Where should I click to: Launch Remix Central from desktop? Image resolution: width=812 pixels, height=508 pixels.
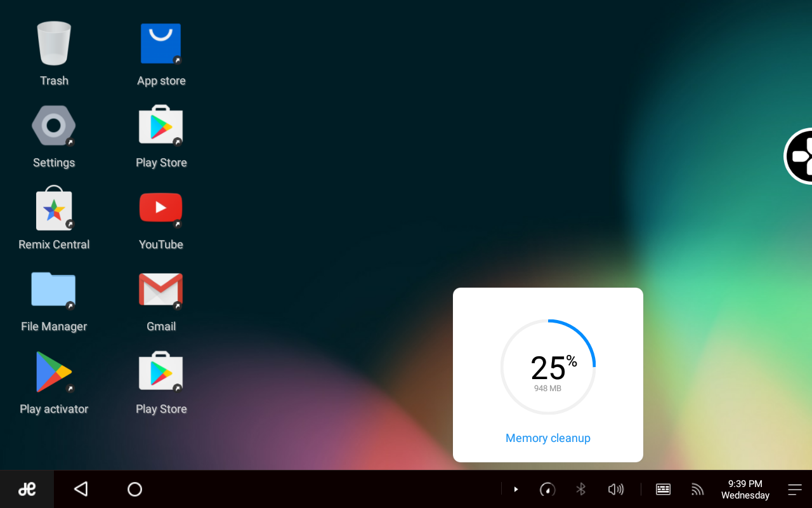click(54, 208)
